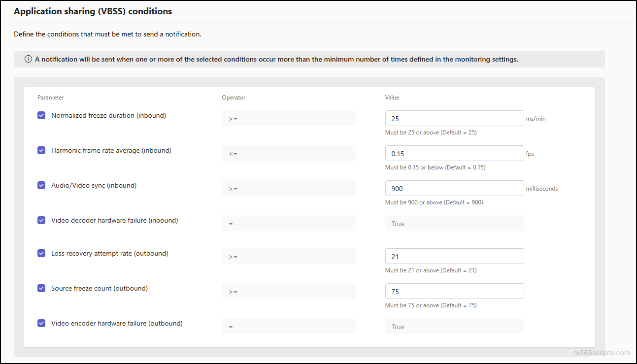Click Video decoder hardware failure (inbound) label
The height and width of the screenshot is (364, 637).
coord(115,221)
